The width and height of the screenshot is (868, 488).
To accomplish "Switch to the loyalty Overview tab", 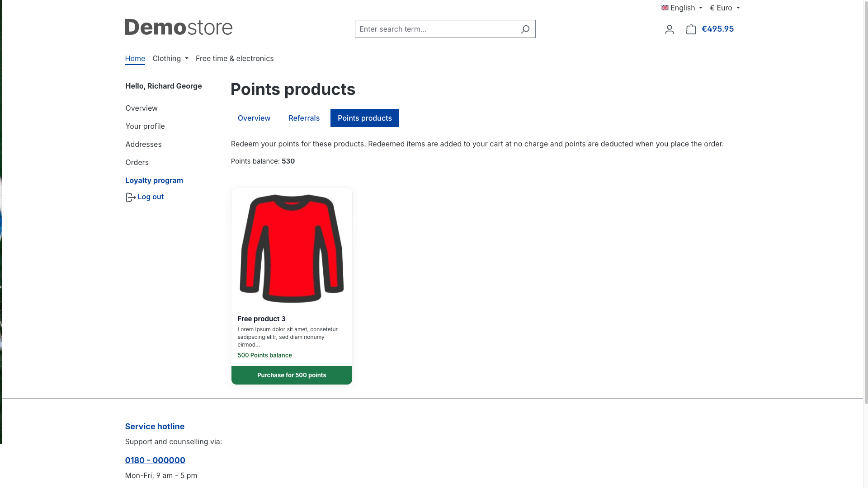I will [x=254, y=118].
